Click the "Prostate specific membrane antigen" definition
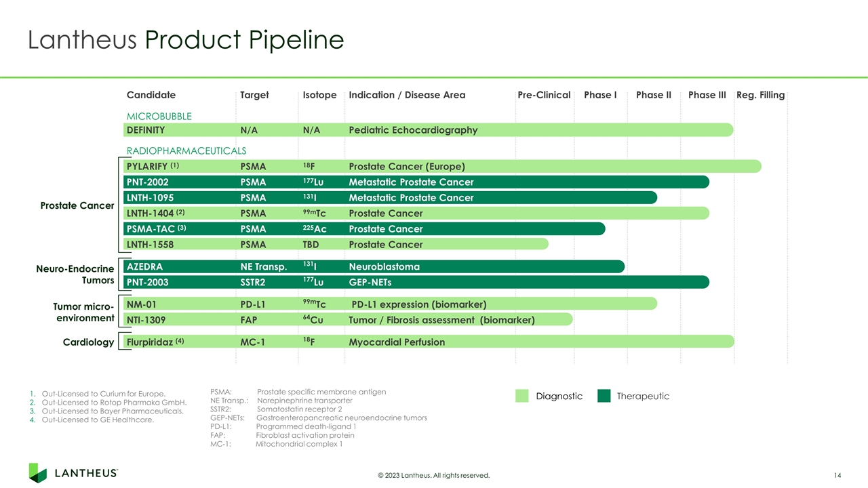The width and height of the screenshot is (868, 488). [x=321, y=392]
